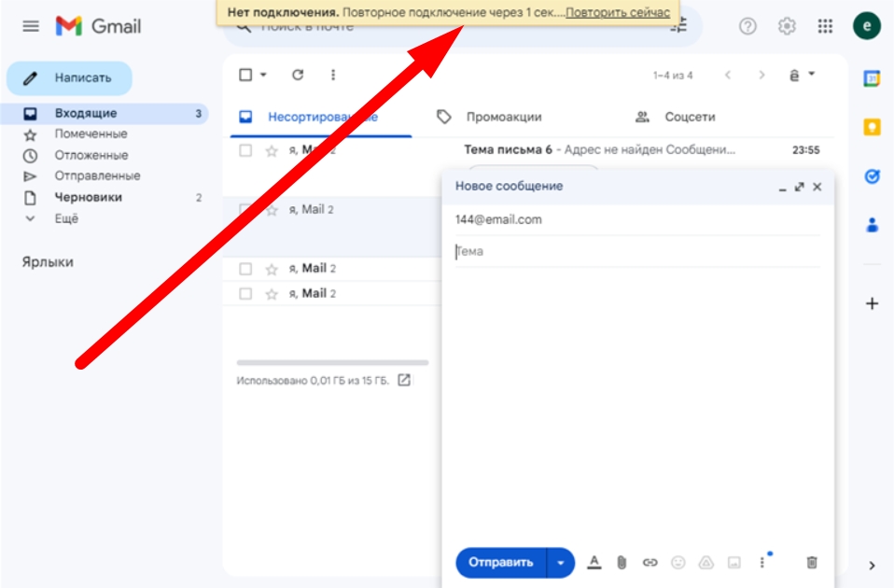Click the Написать compose button
Image resolution: width=894 pixels, height=588 pixels.
pyautogui.click(x=69, y=78)
